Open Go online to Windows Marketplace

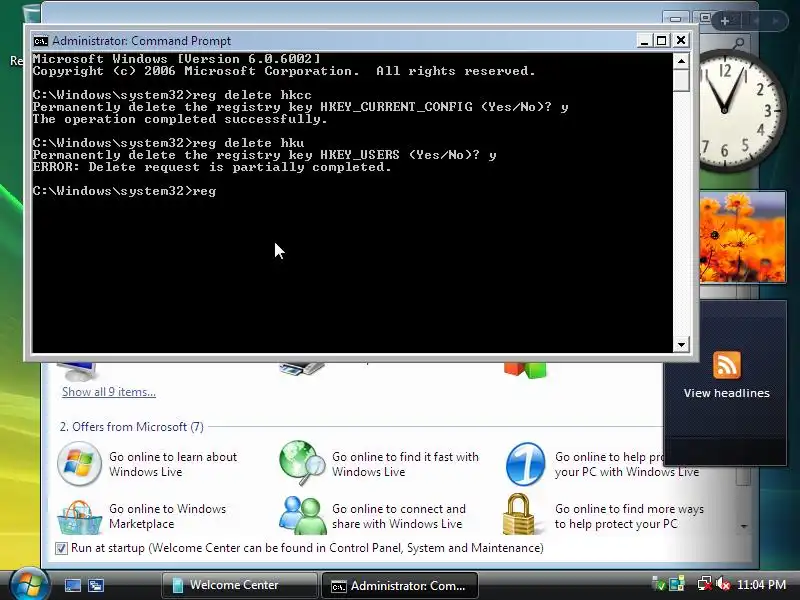[167, 516]
